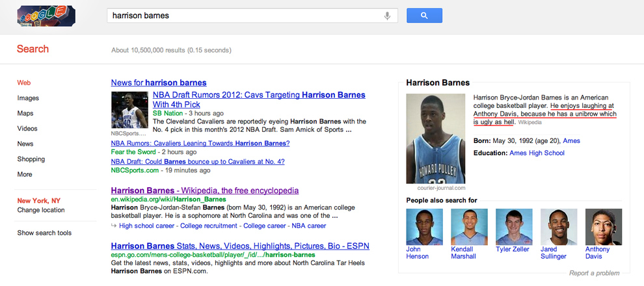Select Images in the left sidebar

tap(28, 98)
